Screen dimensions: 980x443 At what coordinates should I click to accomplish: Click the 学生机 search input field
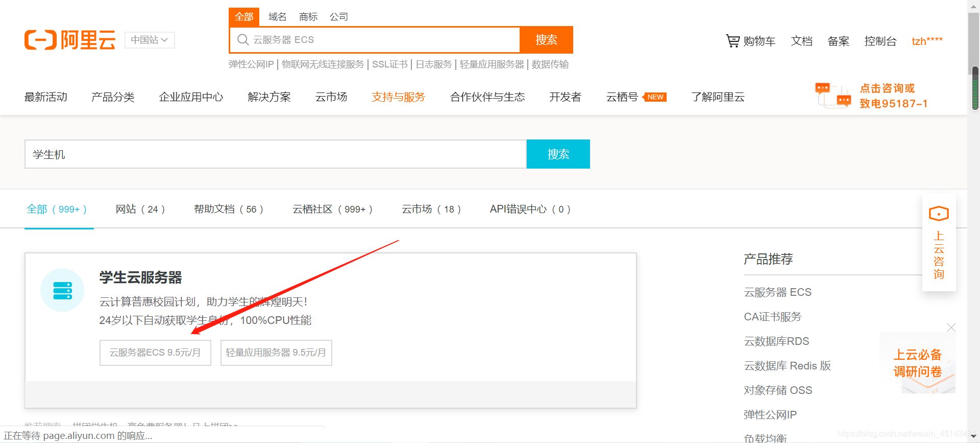pyautogui.click(x=276, y=154)
